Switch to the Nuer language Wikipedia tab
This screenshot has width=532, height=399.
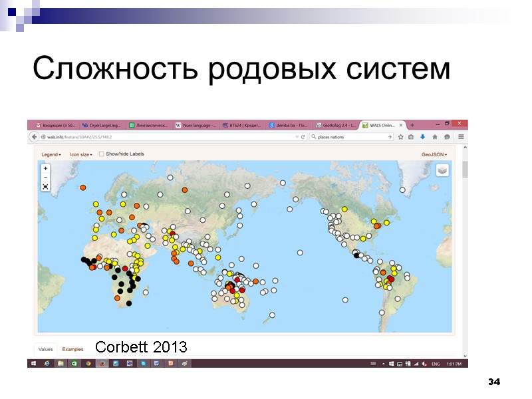pyautogui.click(x=196, y=125)
